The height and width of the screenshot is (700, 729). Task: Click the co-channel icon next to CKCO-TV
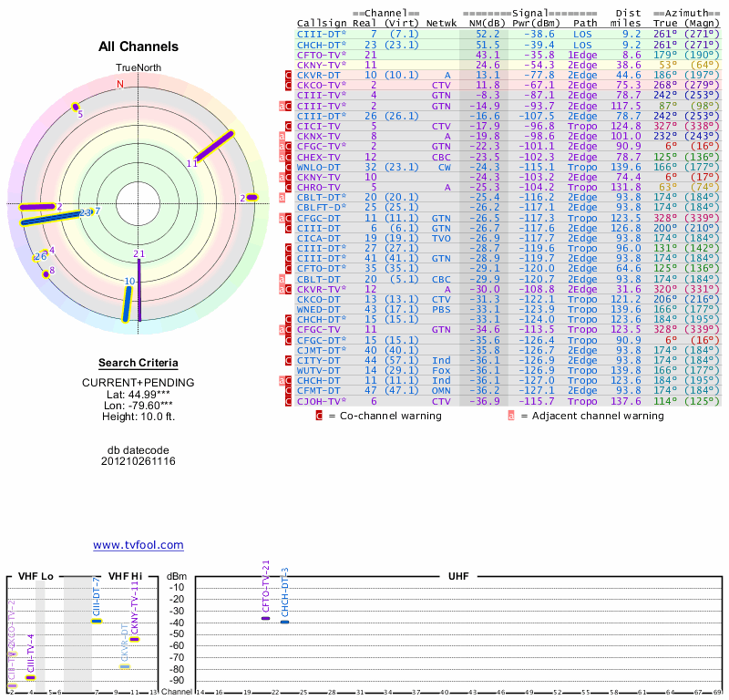click(289, 86)
